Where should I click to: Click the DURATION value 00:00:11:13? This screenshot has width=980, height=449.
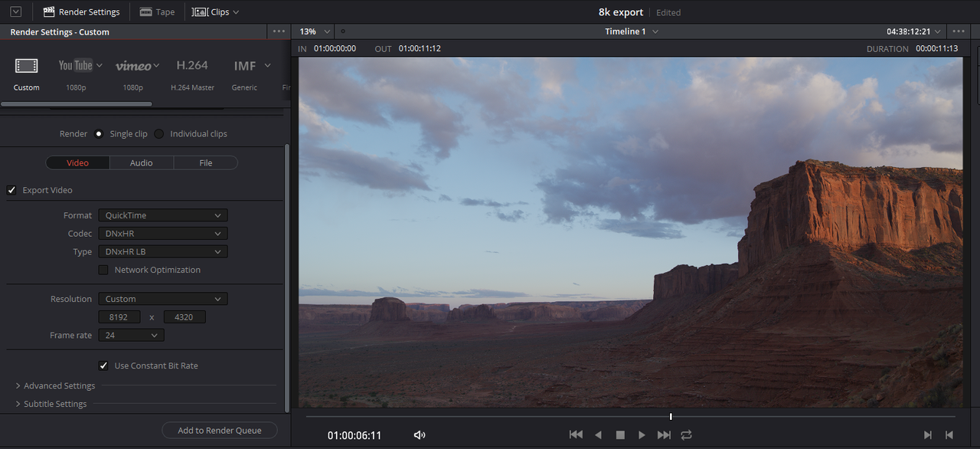(x=937, y=48)
